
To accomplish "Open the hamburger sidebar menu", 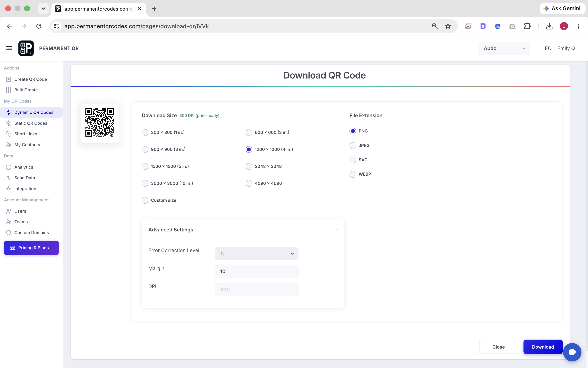I will click(x=9, y=48).
